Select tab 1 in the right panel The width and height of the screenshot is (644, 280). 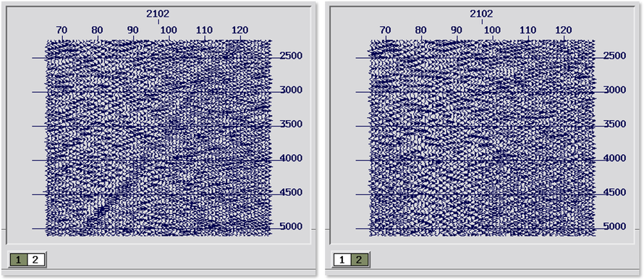[x=342, y=260]
